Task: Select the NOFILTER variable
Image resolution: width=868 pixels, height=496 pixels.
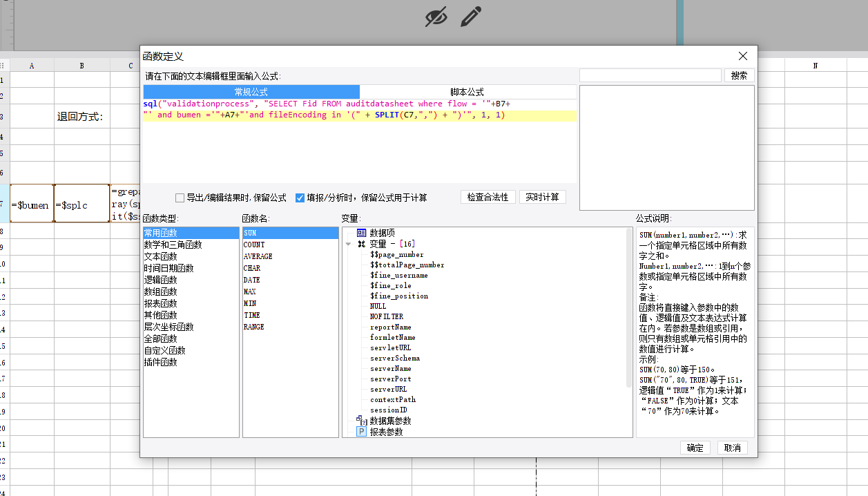Action: click(x=387, y=317)
